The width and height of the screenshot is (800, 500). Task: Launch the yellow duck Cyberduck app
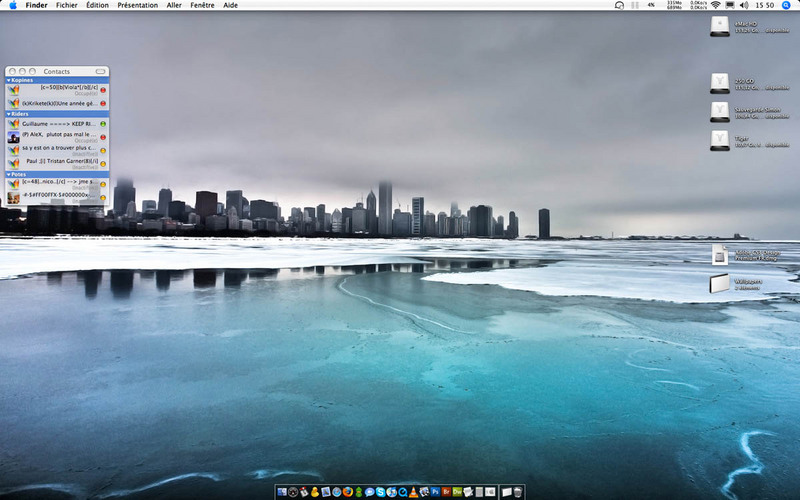pyautogui.click(x=314, y=492)
